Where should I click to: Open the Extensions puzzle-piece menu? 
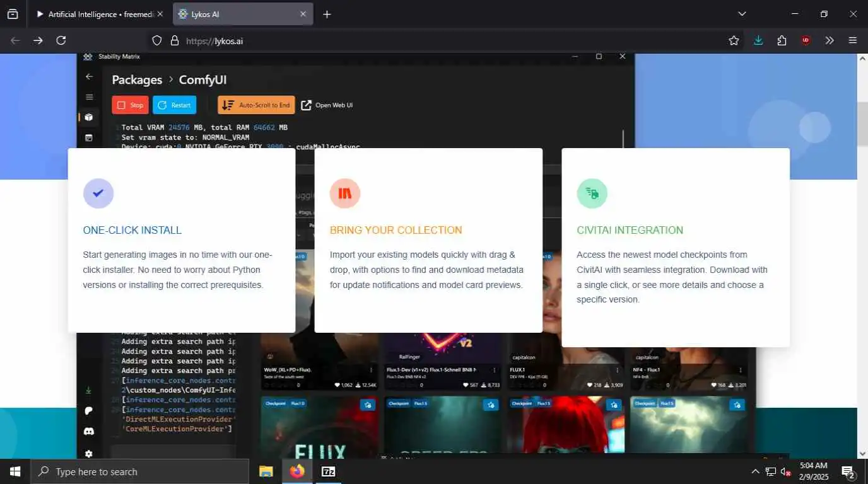pos(782,40)
